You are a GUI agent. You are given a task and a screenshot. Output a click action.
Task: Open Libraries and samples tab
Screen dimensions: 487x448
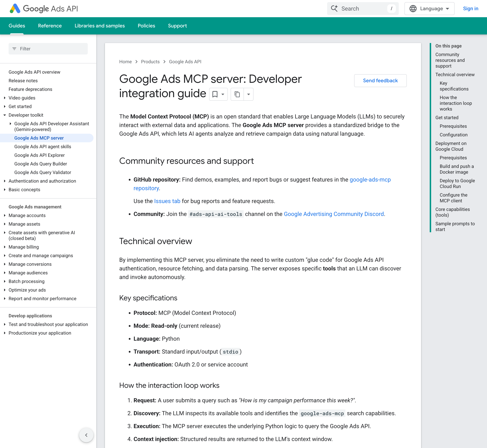[x=100, y=26]
